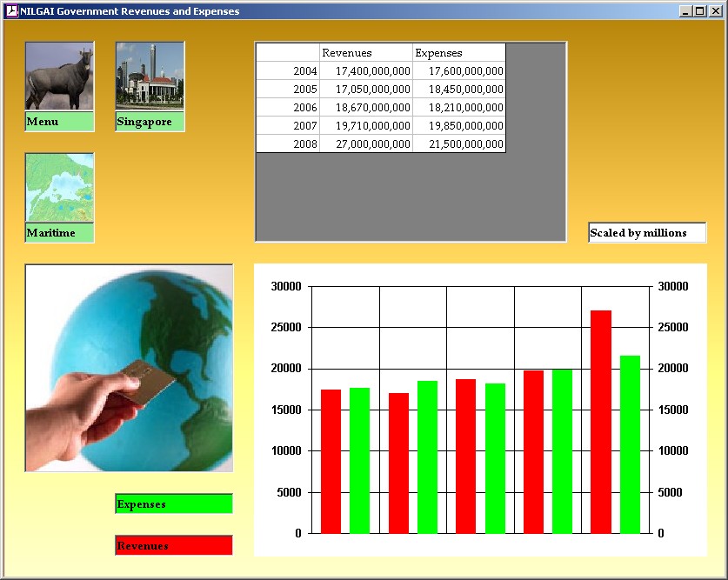Select the Revenues column header
Image resolution: width=728 pixels, height=580 pixels.
[x=365, y=53]
